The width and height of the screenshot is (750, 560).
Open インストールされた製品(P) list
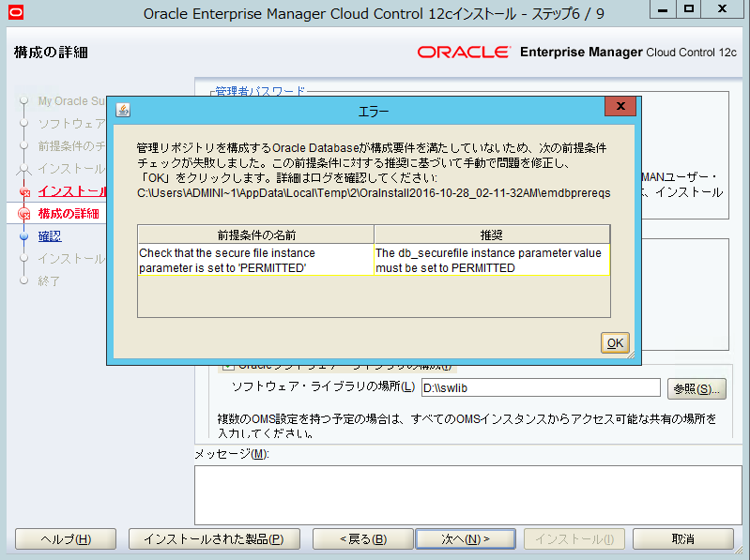click(x=215, y=539)
